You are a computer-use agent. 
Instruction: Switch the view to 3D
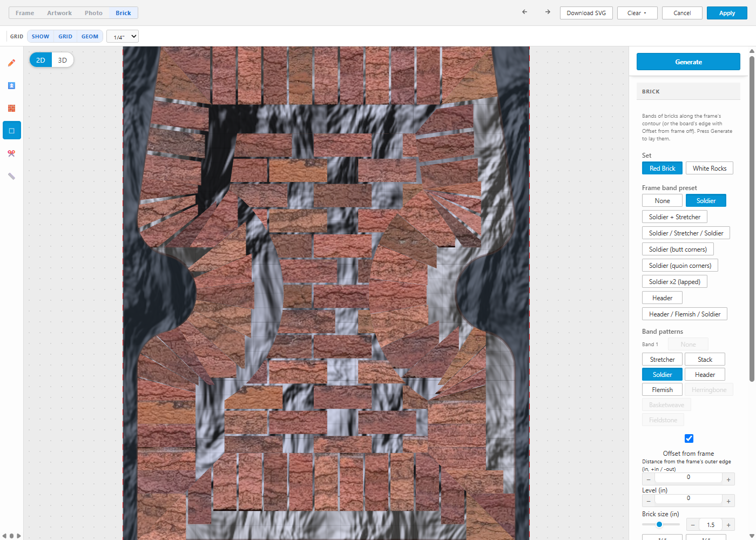tap(63, 60)
